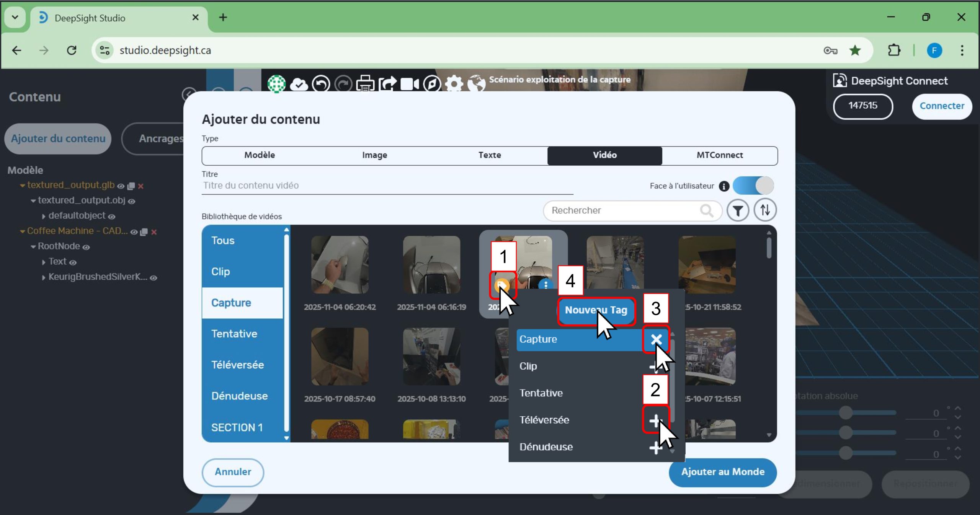
Task: Click the first rotation slider handle
Action: pos(845,412)
